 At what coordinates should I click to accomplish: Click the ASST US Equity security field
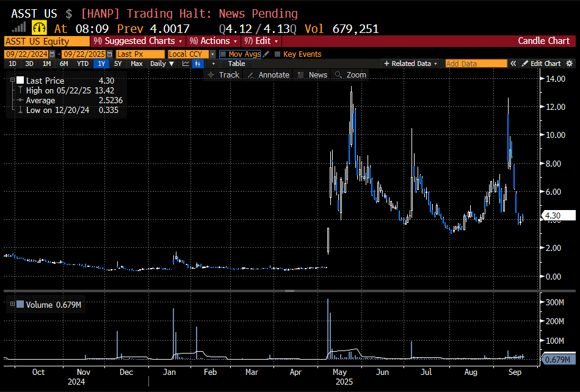[47, 41]
